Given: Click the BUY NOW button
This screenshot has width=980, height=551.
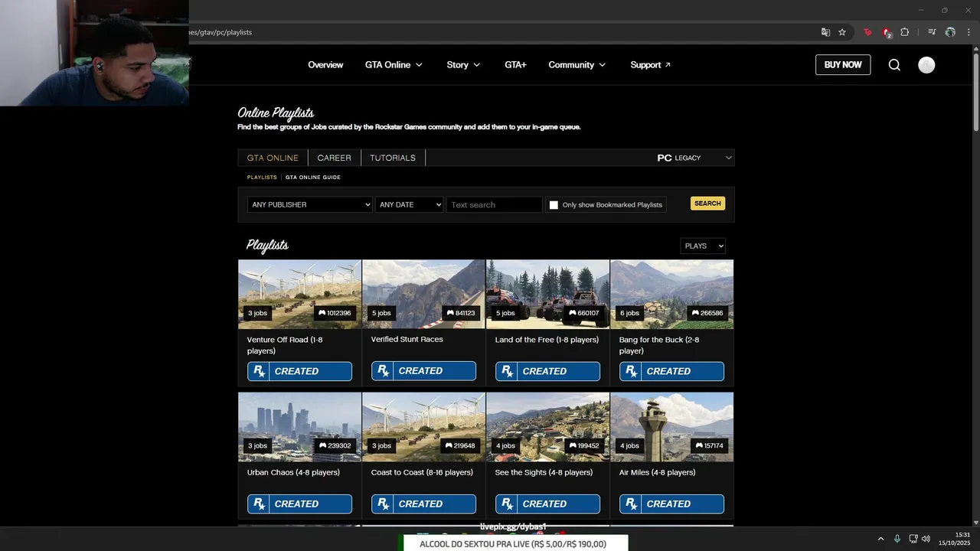Looking at the screenshot, I should pyautogui.click(x=843, y=65).
